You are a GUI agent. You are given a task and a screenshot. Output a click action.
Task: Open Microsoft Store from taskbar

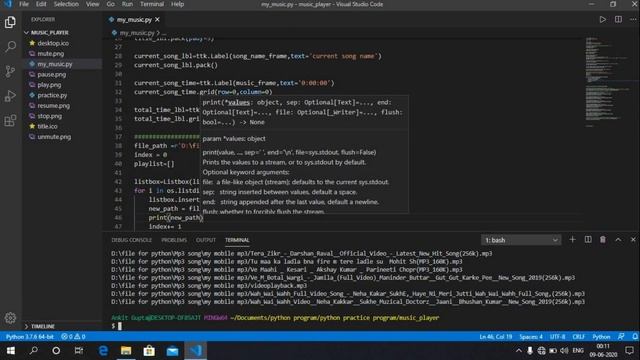point(149,351)
